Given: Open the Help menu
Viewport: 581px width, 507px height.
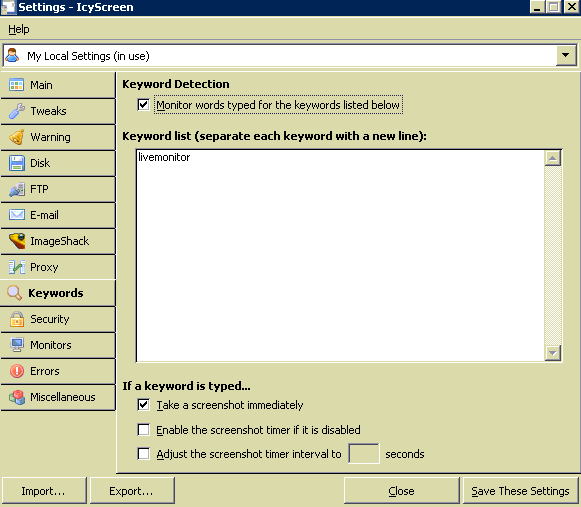Looking at the screenshot, I should click(x=19, y=29).
